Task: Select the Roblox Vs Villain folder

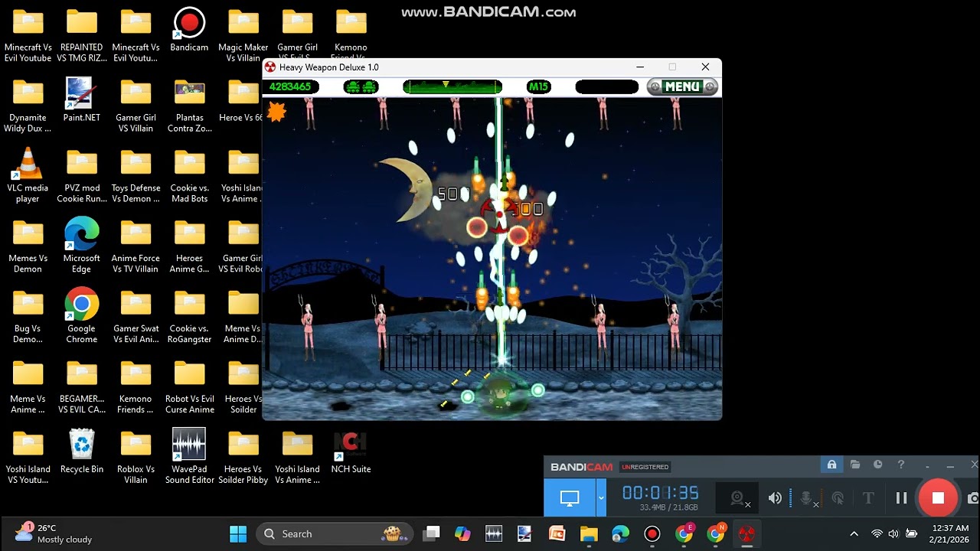Action: click(x=136, y=457)
